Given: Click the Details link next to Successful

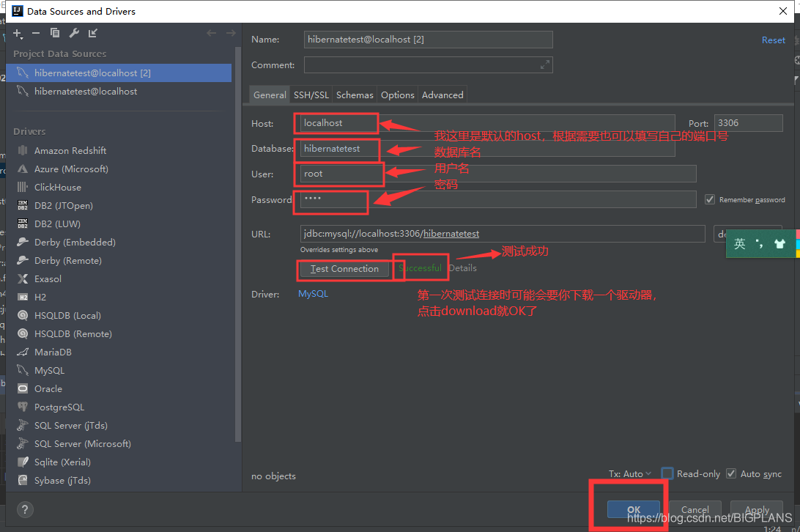Looking at the screenshot, I should click(463, 268).
